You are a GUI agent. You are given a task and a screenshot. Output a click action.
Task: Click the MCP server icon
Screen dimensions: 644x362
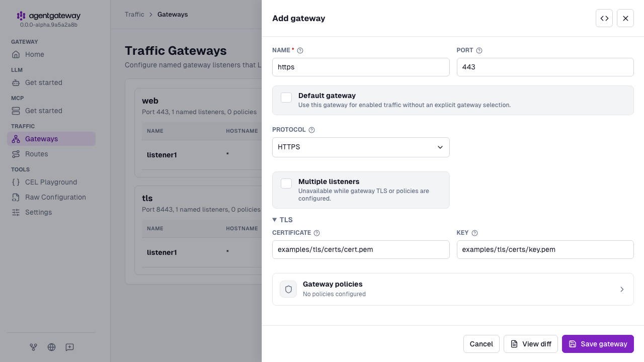[16, 111]
